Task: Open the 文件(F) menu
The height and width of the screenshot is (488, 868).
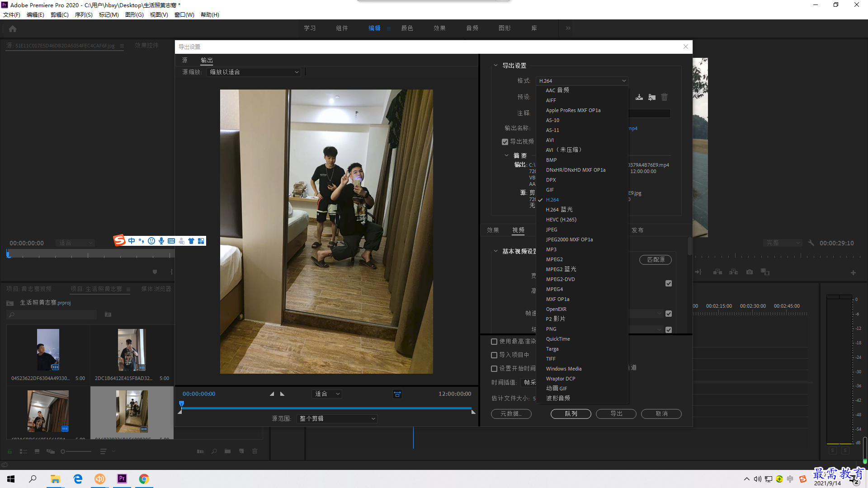Action: tap(12, 15)
